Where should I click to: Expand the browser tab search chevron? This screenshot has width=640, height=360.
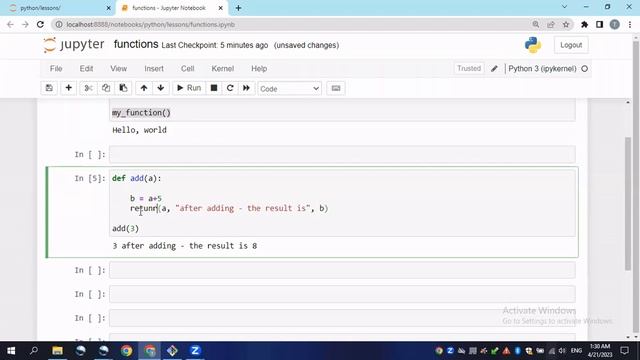pos(564,7)
